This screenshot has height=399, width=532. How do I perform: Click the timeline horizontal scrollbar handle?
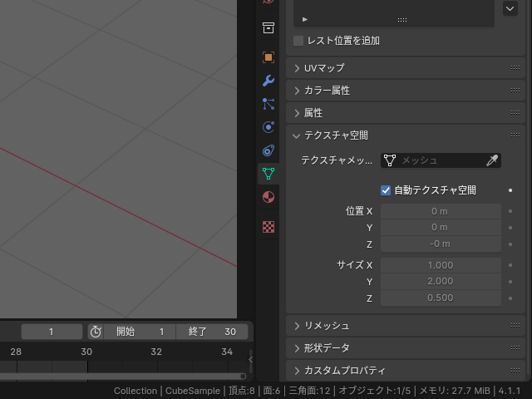coord(244,376)
